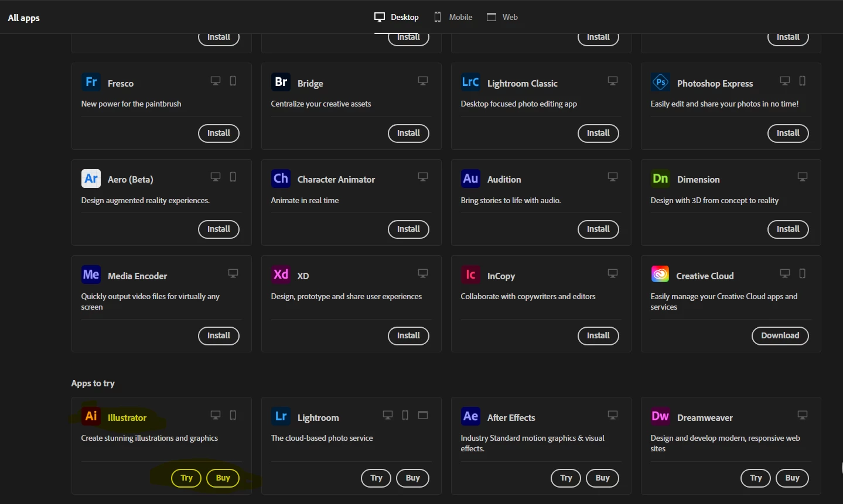The image size is (843, 504).
Task: Buy After Effects
Action: (603, 478)
